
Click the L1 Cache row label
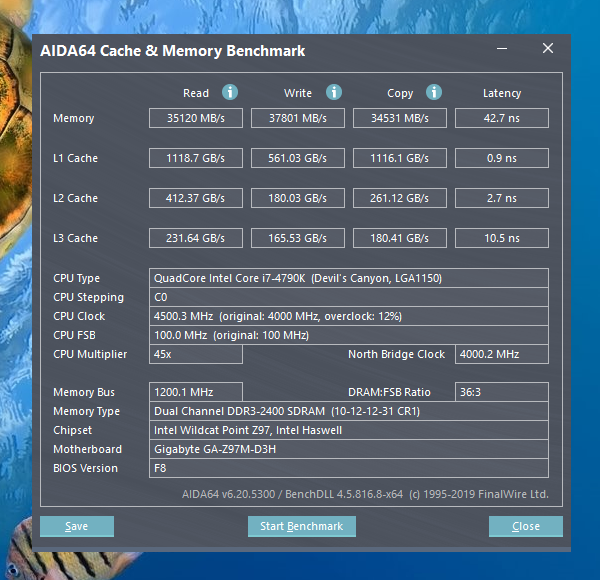pyautogui.click(x=75, y=158)
